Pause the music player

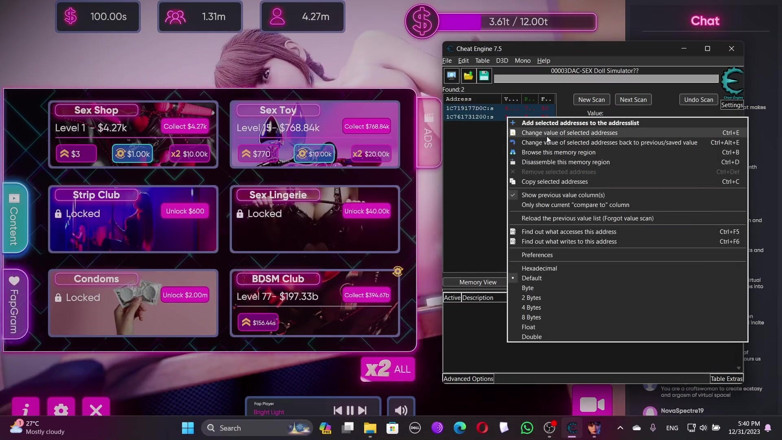(350, 410)
